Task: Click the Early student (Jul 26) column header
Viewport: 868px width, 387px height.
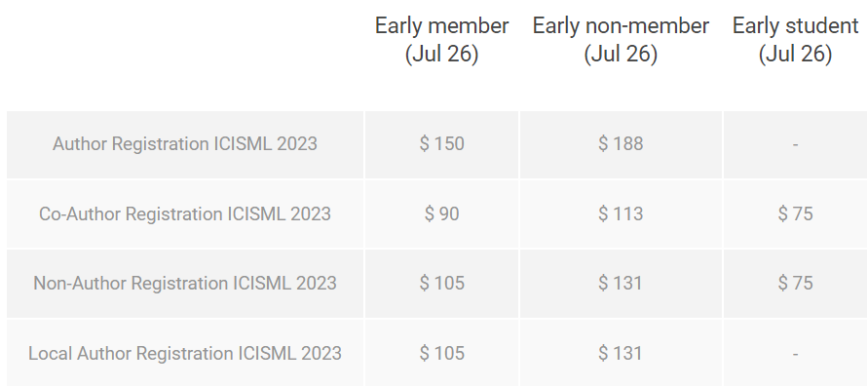Action: 795,40
